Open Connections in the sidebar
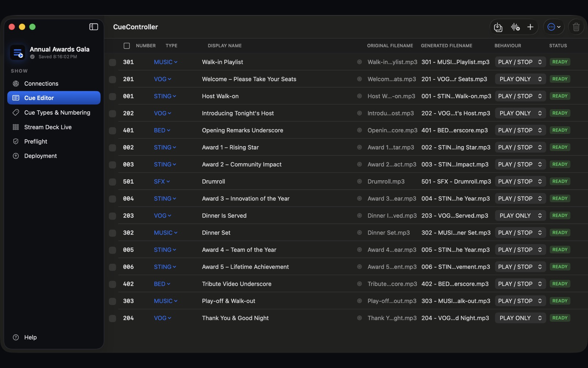This screenshot has height=368, width=588. coord(54,84)
